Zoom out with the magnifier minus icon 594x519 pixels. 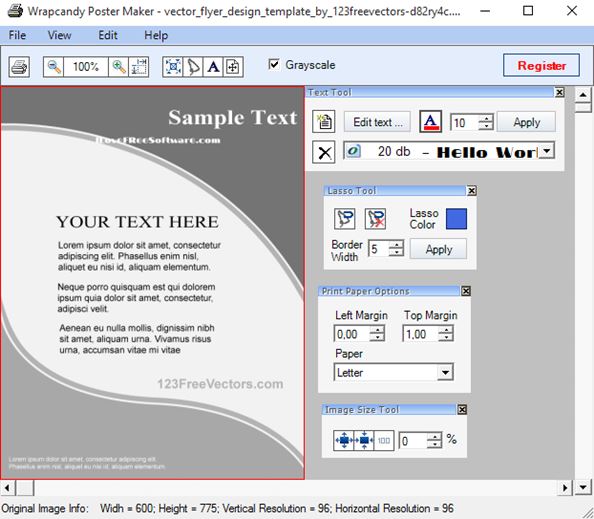[53, 67]
